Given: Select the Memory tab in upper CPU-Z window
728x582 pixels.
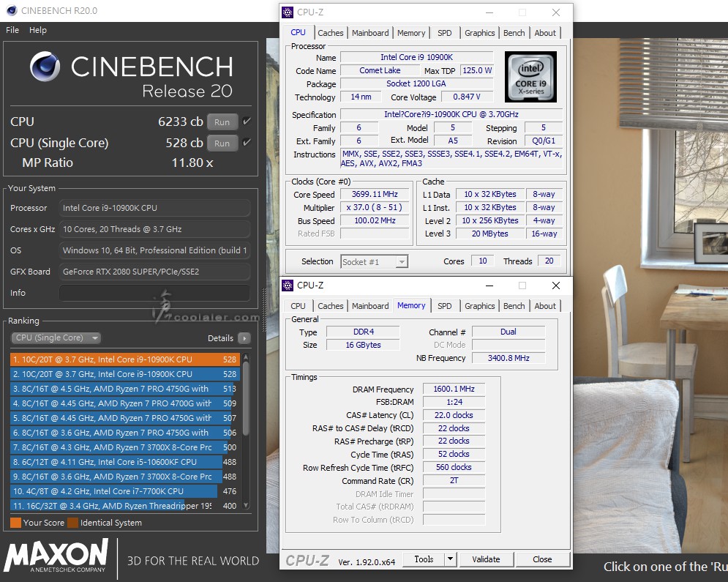Looking at the screenshot, I should [411, 33].
